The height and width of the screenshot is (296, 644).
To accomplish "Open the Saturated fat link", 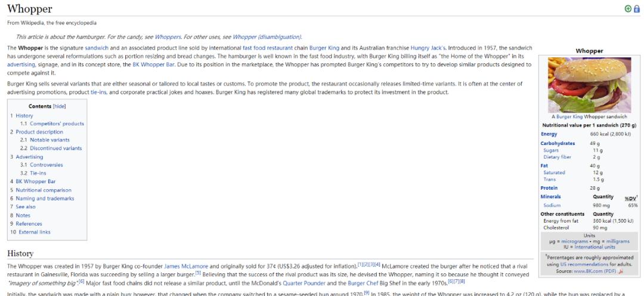I will pos(554,172).
